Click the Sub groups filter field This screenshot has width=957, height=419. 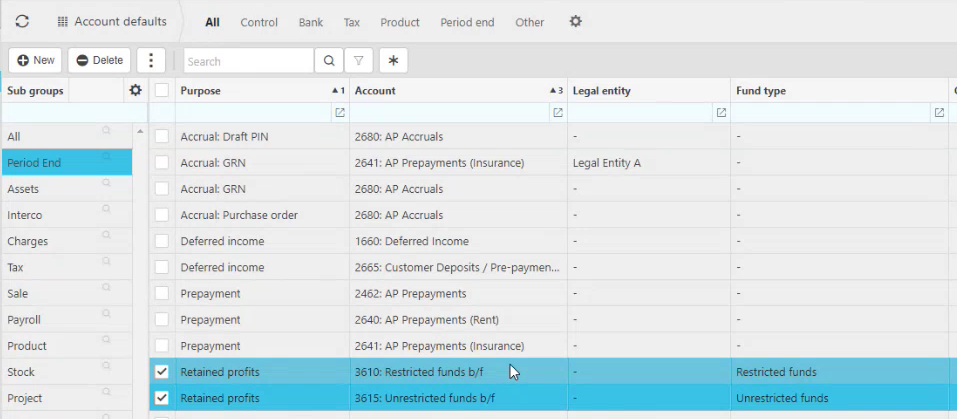(74, 113)
